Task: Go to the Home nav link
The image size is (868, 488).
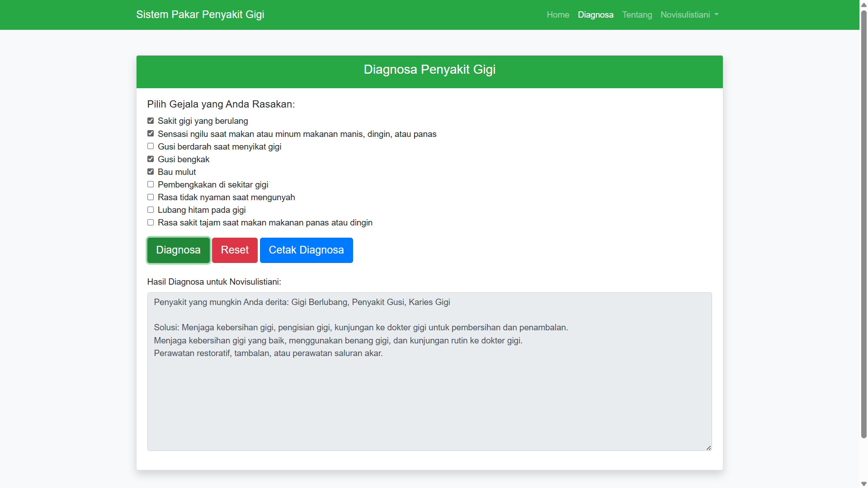Action: point(558,15)
